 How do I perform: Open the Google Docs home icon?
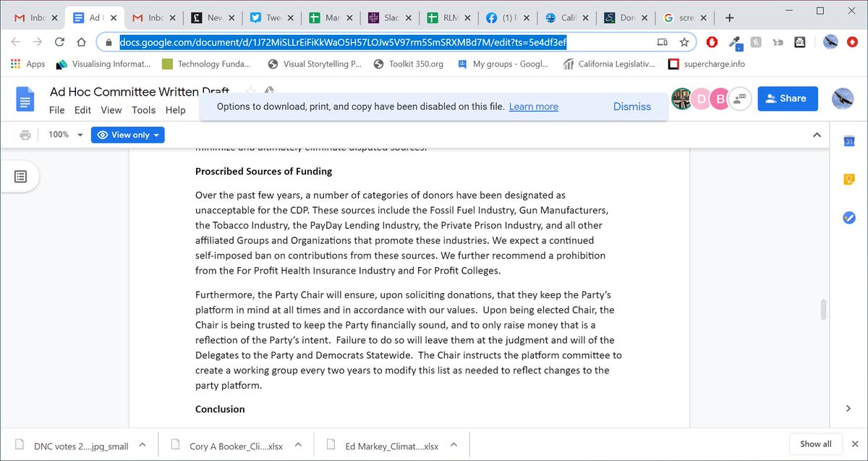click(x=26, y=99)
